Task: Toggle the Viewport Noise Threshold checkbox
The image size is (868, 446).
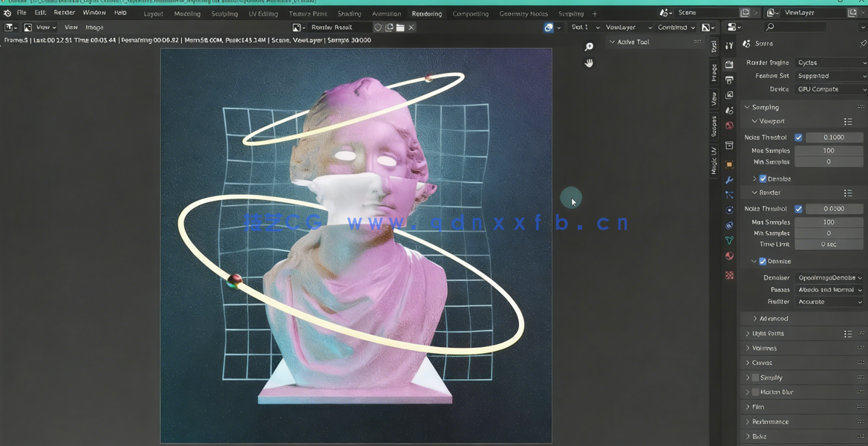Action: pos(800,137)
